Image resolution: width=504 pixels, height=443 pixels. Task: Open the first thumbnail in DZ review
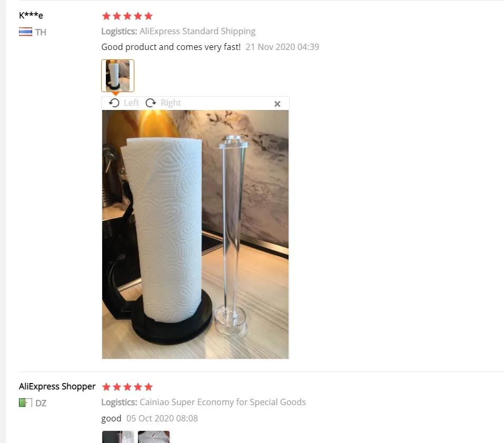[117, 437]
